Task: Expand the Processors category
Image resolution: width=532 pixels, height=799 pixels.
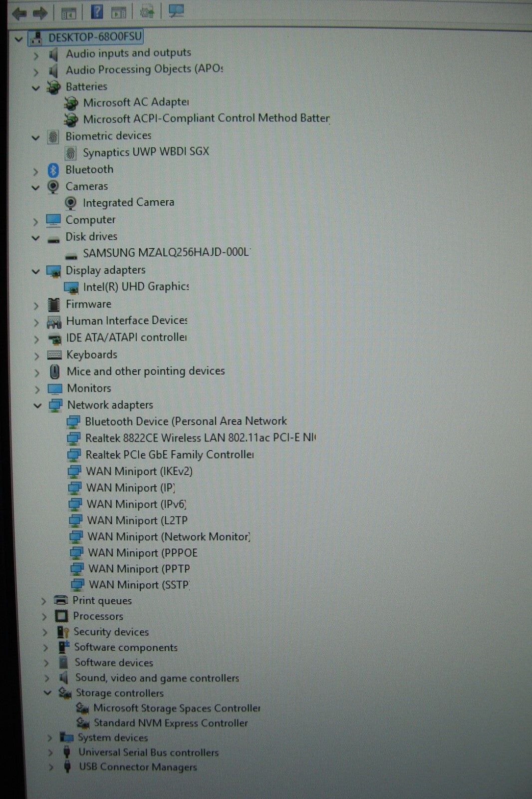Action: [x=44, y=617]
